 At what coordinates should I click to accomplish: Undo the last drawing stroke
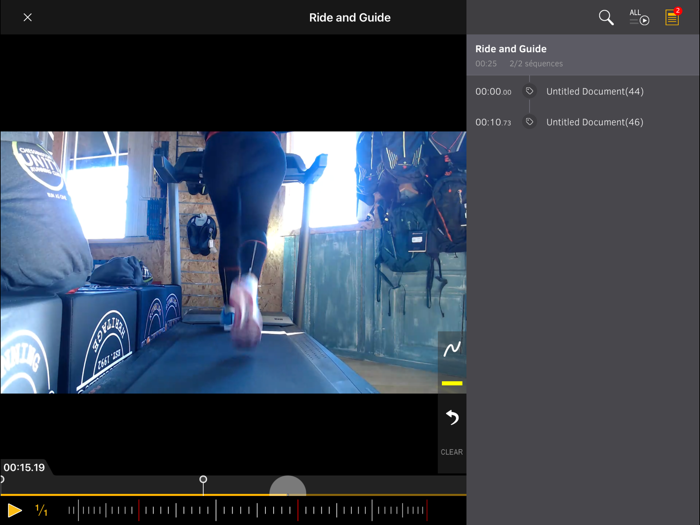tap(452, 417)
